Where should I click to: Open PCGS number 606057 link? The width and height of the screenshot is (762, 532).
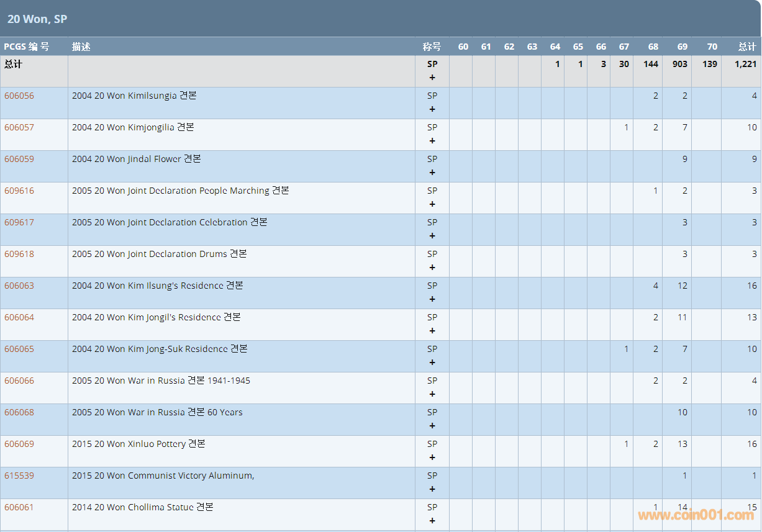(19, 127)
